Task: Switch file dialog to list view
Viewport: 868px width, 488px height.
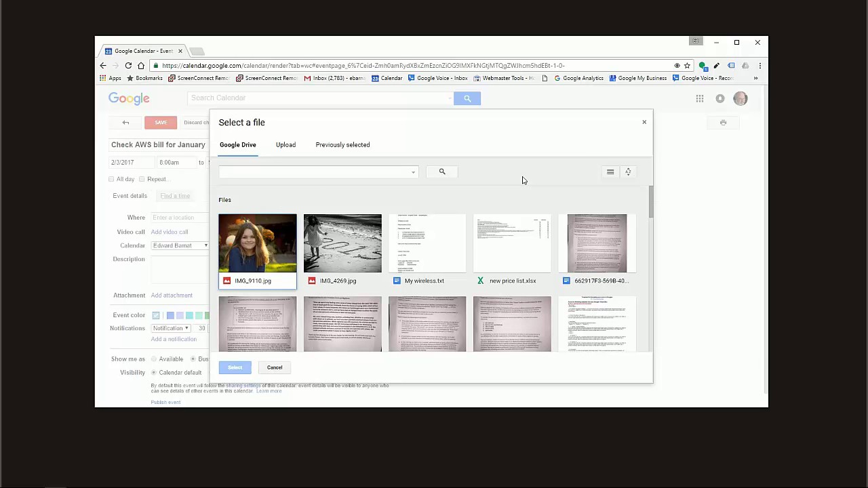Action: (x=610, y=172)
